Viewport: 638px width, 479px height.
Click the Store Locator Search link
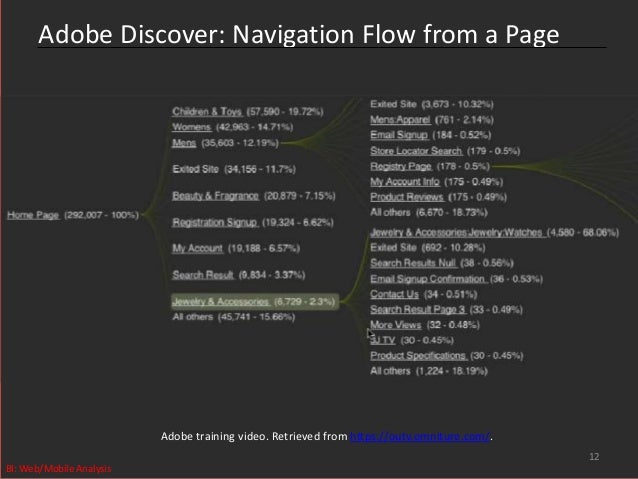(x=416, y=151)
